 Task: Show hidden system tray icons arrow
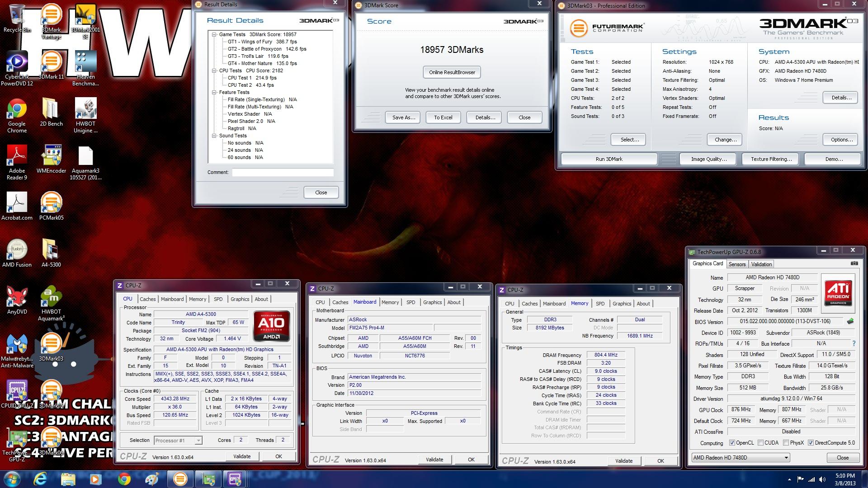coord(789,480)
